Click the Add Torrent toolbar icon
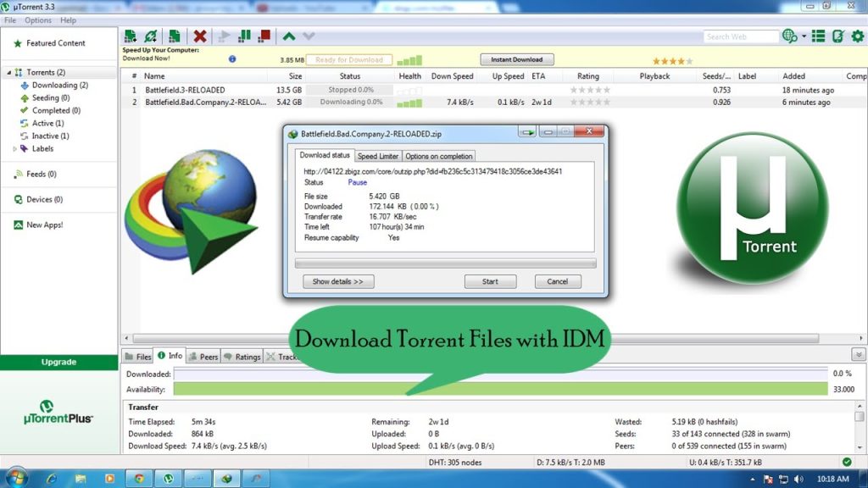868x488 pixels. point(130,36)
